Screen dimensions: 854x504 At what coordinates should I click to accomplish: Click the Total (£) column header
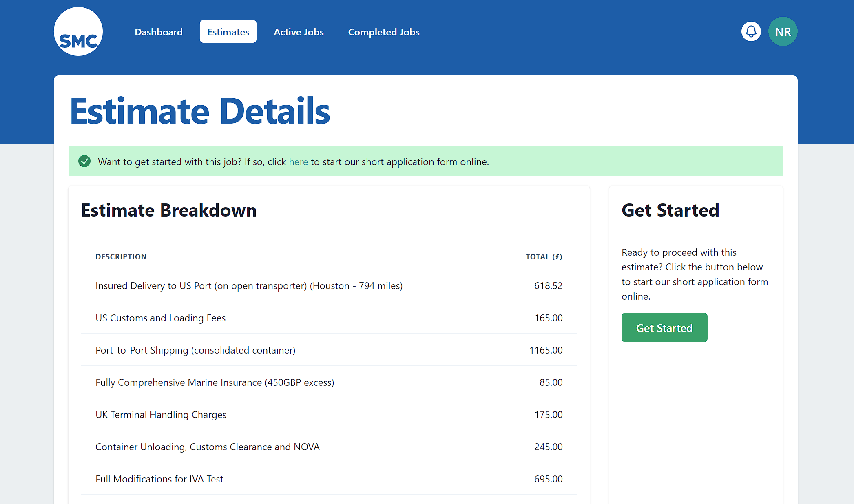click(544, 257)
